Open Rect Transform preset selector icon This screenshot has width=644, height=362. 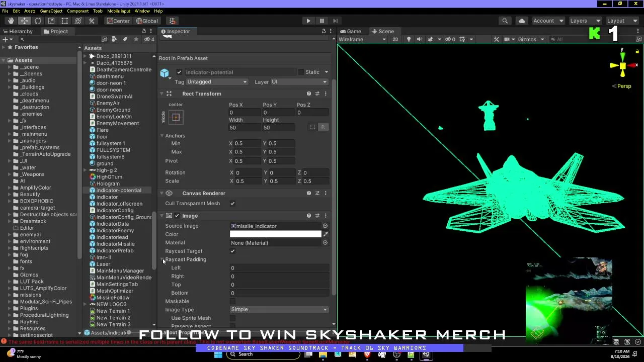tap(317, 94)
